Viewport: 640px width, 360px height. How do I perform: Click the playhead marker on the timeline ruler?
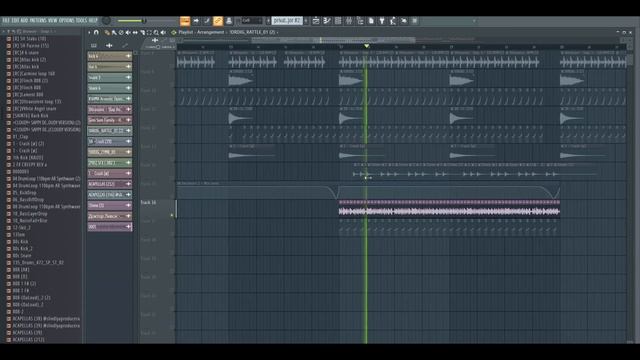tap(367, 46)
